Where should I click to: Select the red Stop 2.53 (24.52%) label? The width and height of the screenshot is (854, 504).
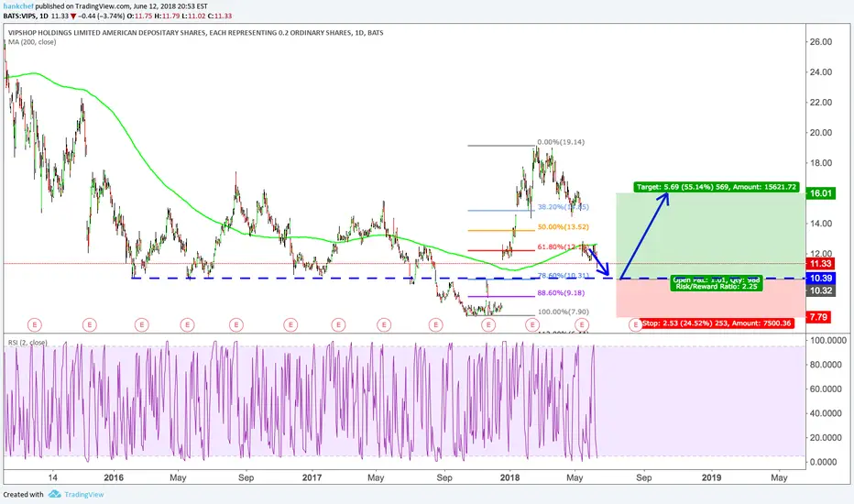click(x=717, y=323)
